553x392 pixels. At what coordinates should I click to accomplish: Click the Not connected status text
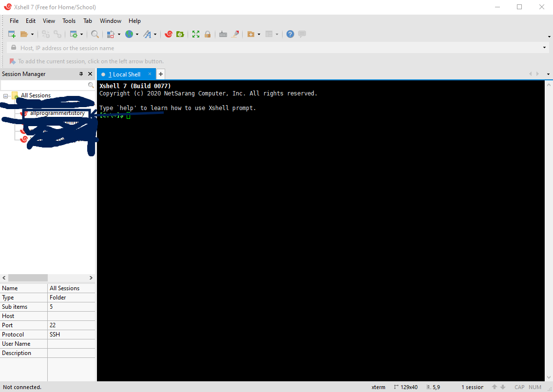[22, 387]
